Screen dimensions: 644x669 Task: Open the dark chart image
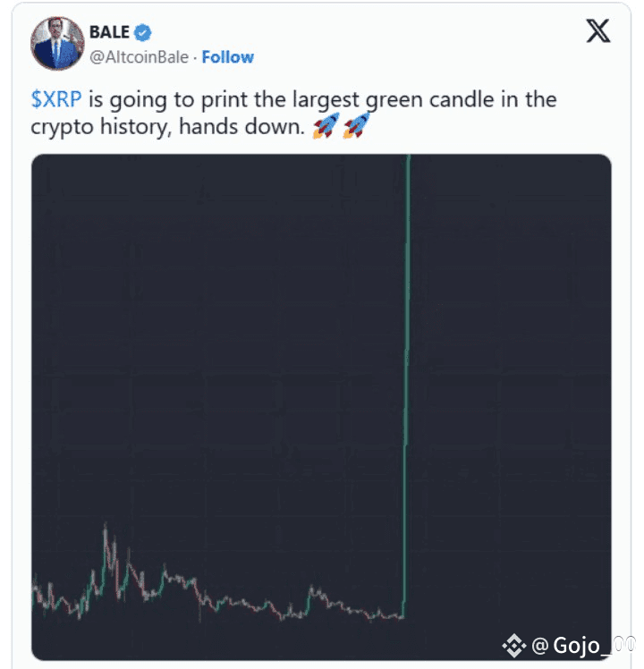321,407
